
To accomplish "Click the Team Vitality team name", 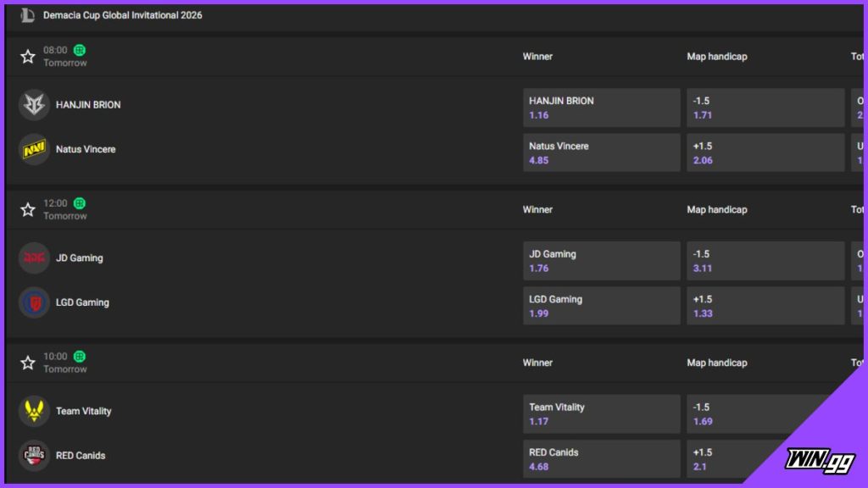I will coord(84,411).
